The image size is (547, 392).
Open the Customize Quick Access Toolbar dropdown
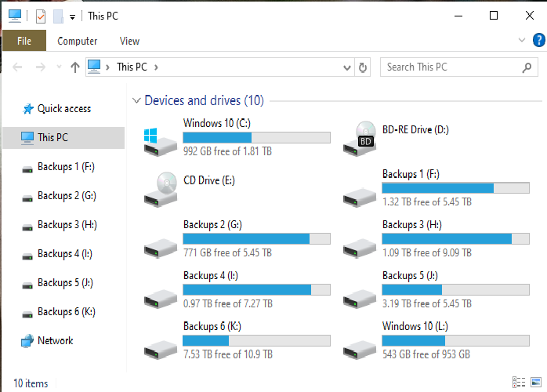tap(72, 17)
